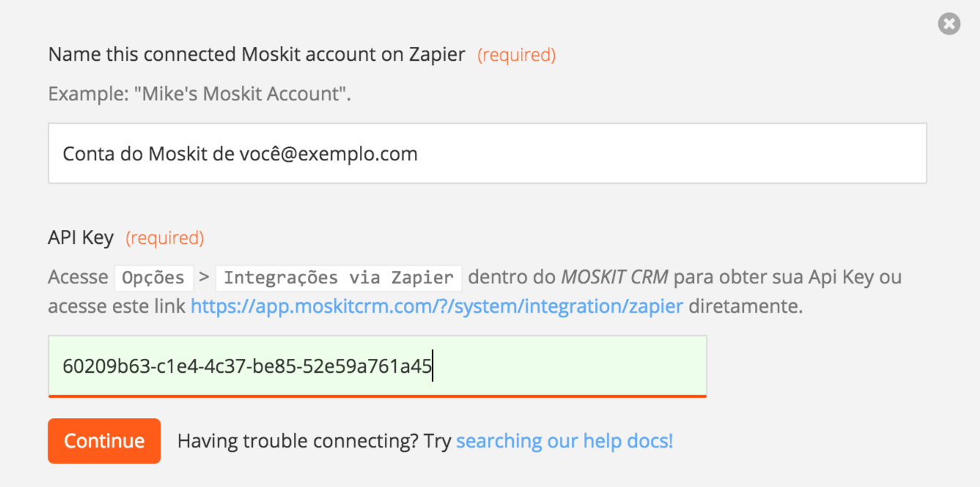
Task: Open the searching our help docs link
Action: point(564,441)
